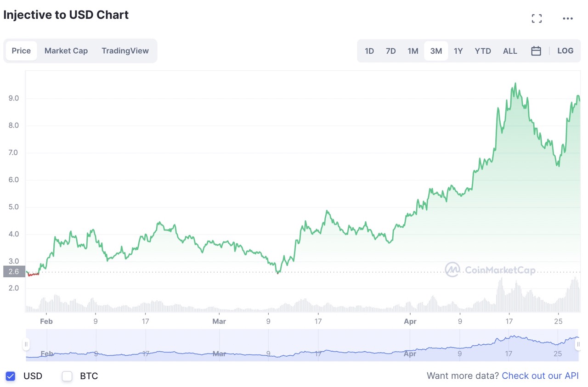Viewport: 588px width, 387px height.
Task: Select the 1M time range
Action: tap(413, 51)
